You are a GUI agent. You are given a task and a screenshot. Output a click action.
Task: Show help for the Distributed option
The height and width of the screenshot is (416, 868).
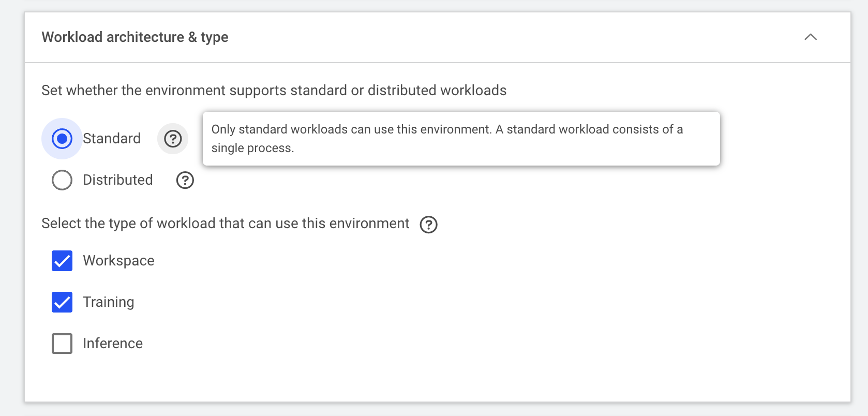(x=185, y=180)
